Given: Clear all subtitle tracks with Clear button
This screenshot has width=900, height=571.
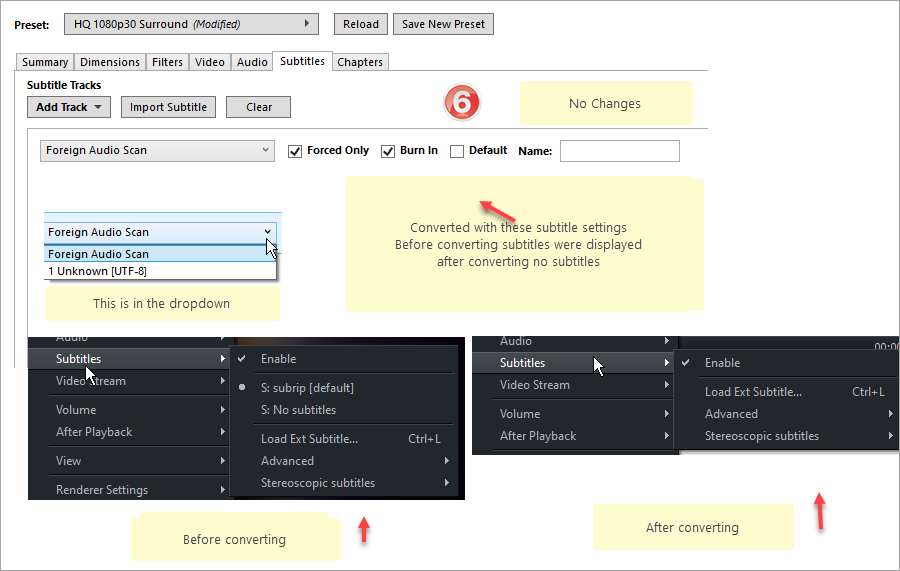Looking at the screenshot, I should 258,107.
